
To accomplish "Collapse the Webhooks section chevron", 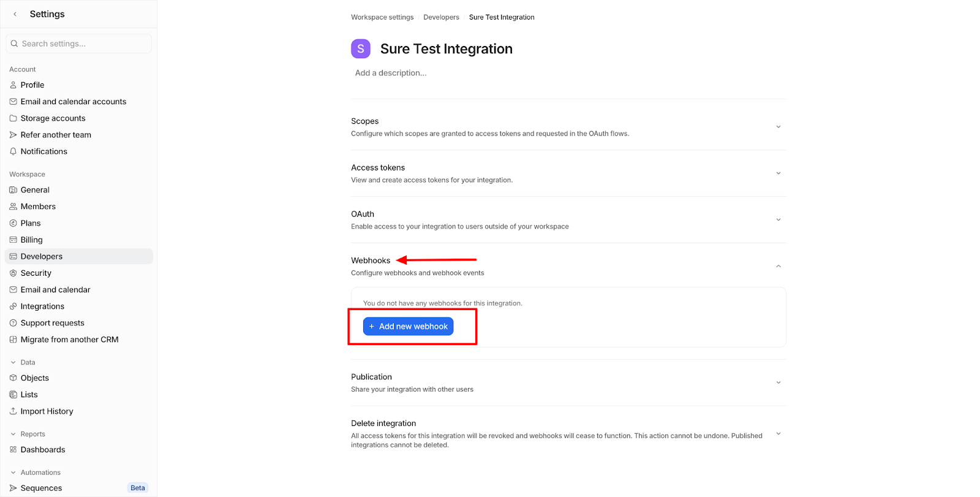I will 778,267.
